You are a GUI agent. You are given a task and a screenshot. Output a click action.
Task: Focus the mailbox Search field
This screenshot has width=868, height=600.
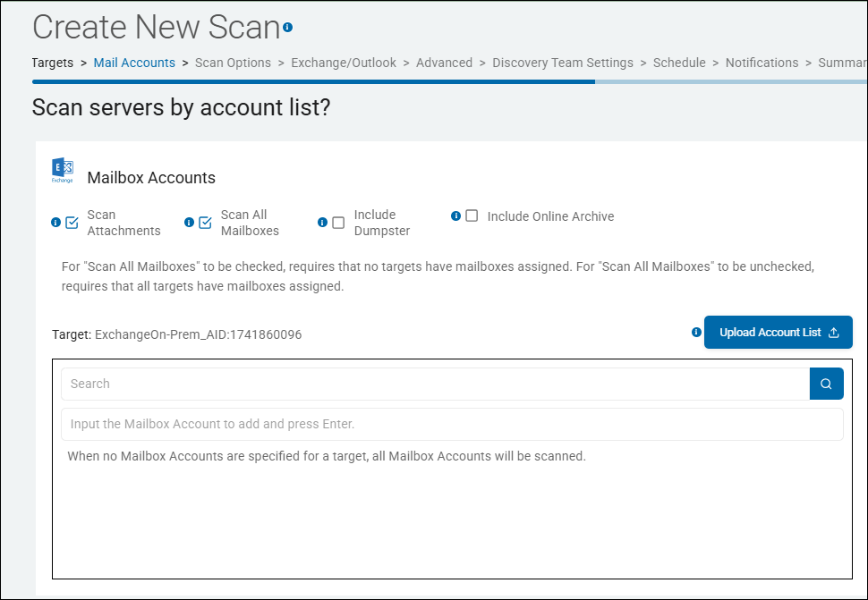[x=435, y=384]
